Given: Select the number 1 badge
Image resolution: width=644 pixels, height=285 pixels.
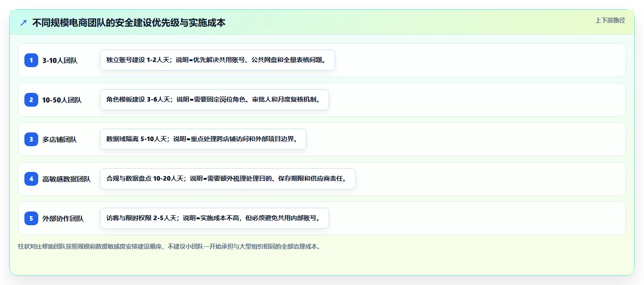Looking at the screenshot, I should pyautogui.click(x=31, y=60).
